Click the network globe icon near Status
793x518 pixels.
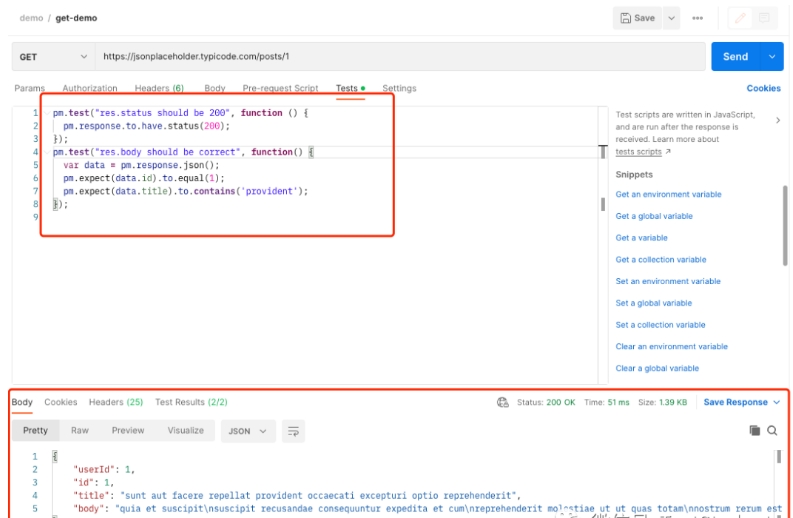[503, 402]
